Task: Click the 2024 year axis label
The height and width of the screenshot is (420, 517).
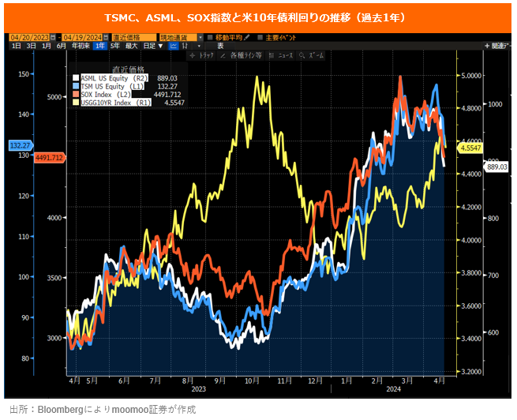Action: click(394, 389)
